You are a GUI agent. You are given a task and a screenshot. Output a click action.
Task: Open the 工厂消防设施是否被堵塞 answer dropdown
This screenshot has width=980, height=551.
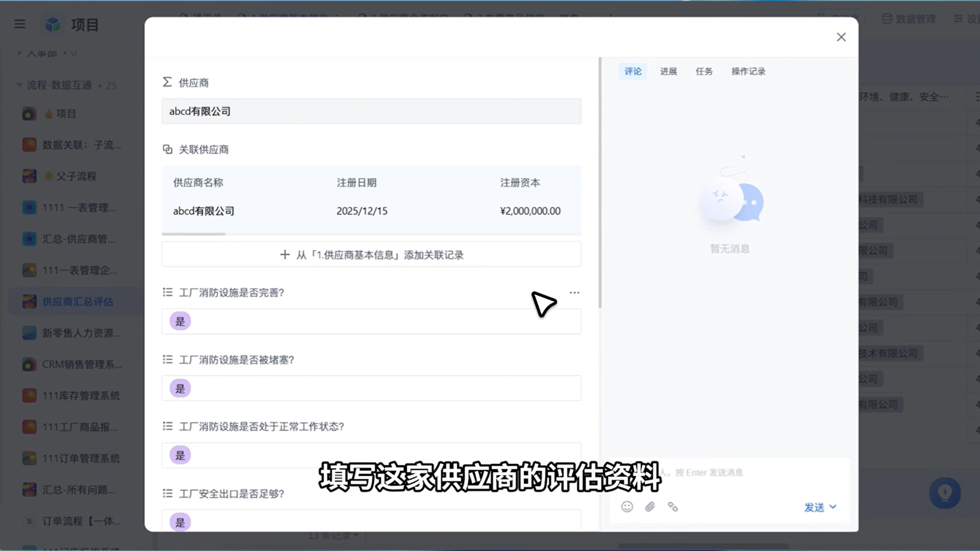click(371, 388)
